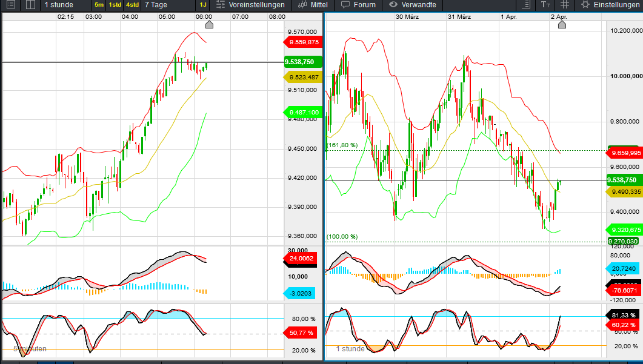Click the right chart time axis marker
Screen dimensions: 643x364
(x=562, y=25)
